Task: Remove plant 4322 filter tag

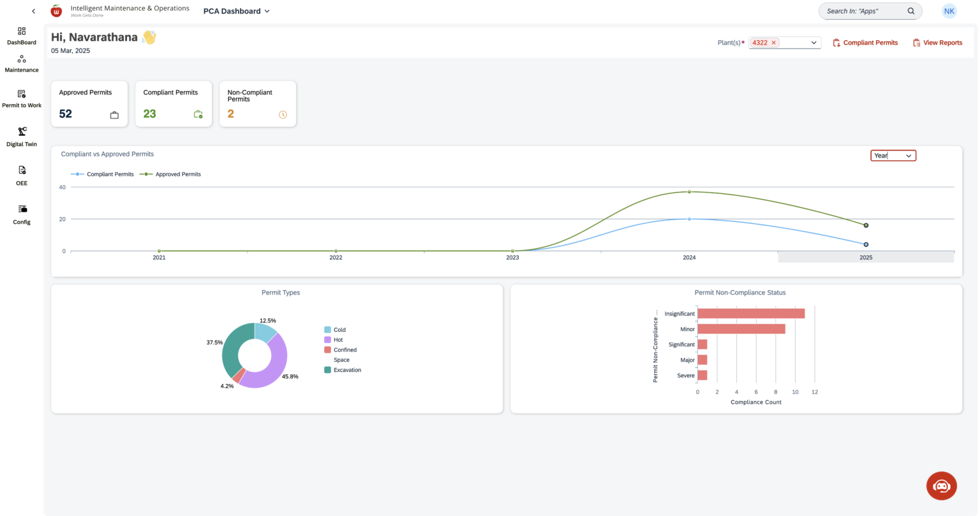Action: [773, 42]
